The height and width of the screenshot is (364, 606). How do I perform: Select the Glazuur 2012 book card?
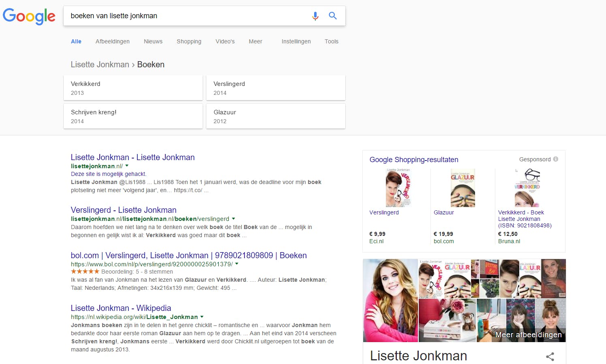pyautogui.click(x=276, y=116)
